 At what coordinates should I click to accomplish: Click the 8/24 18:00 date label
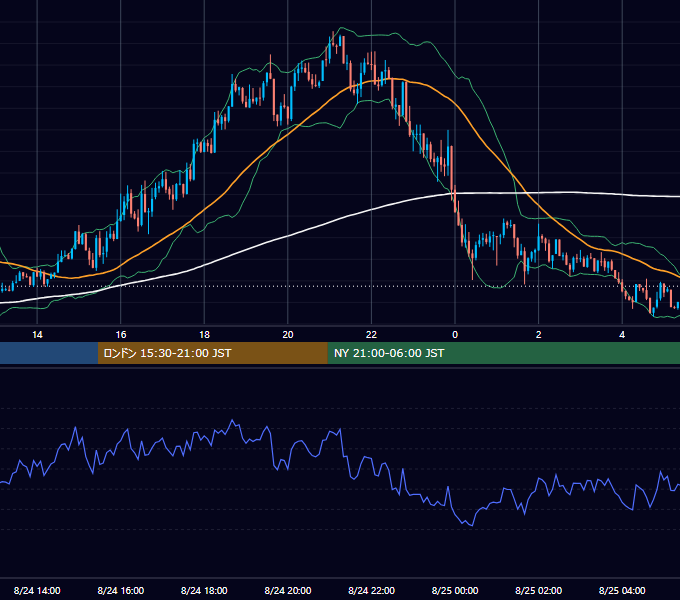(x=204, y=590)
